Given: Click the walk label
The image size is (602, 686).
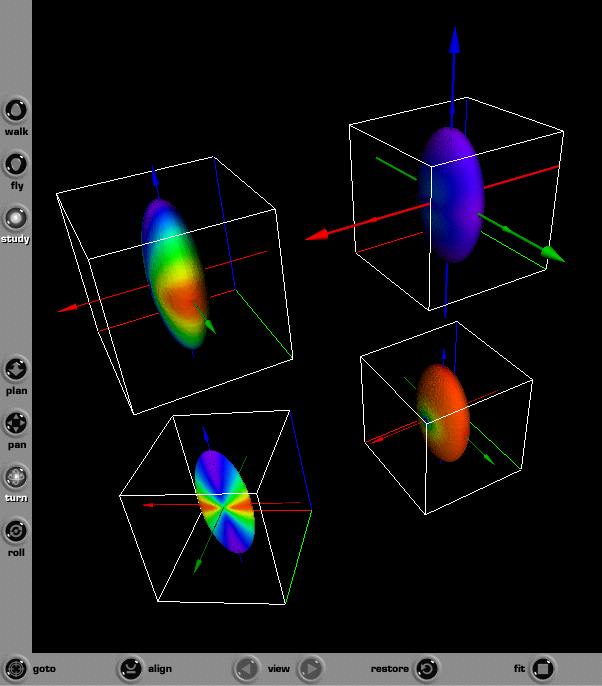Looking at the screenshot, I should (x=17, y=132).
